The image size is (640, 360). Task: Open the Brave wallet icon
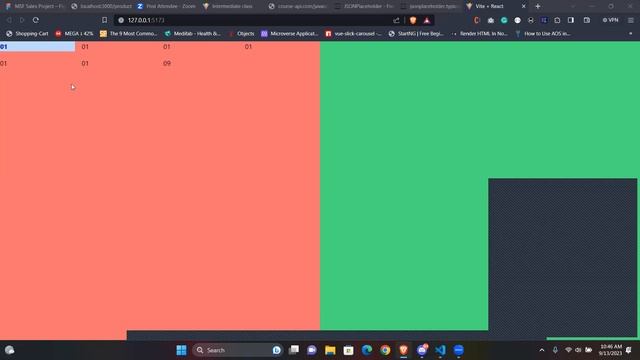point(587,20)
